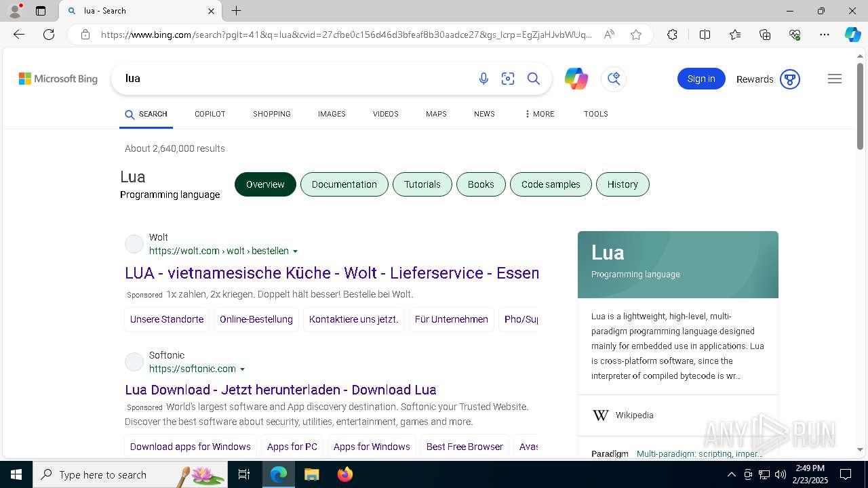
Task: Open File Explorer from taskbar
Action: 311,474
